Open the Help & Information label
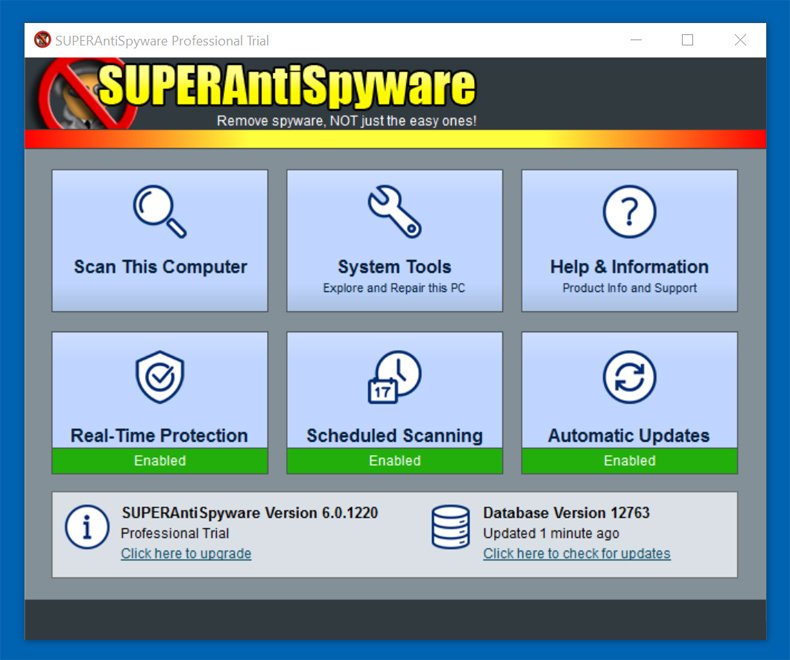Image resolution: width=790 pixels, height=660 pixels. (629, 267)
